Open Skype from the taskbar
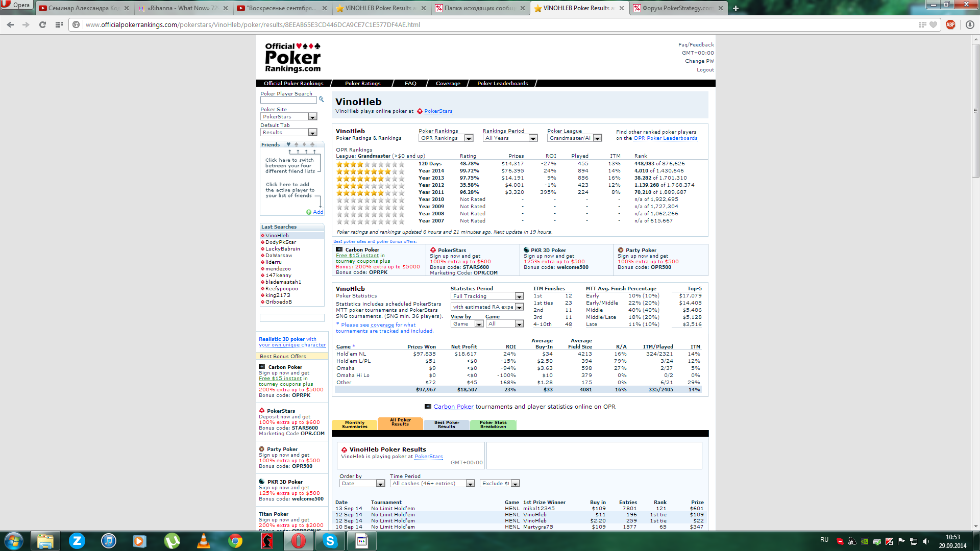 [x=330, y=541]
